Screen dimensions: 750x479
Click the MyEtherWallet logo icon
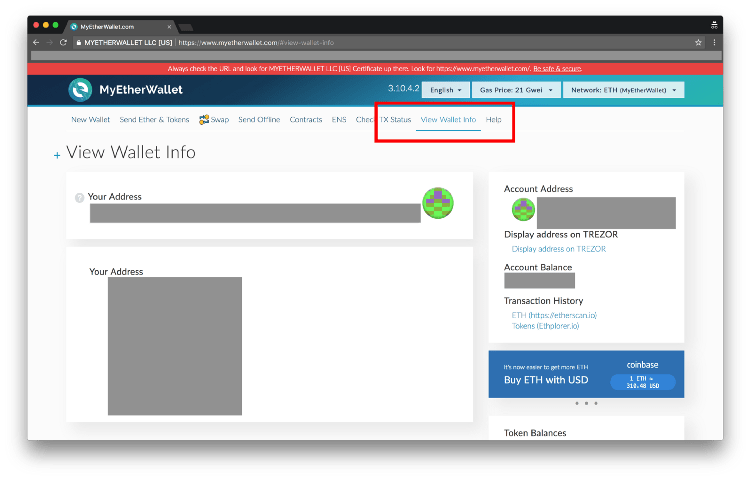coord(81,90)
